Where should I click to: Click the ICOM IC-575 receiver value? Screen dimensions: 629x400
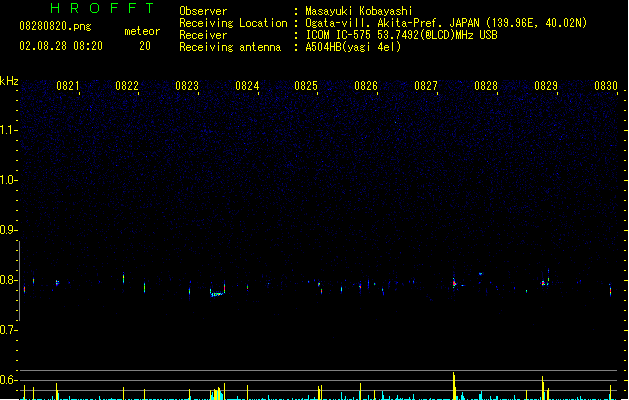coord(402,35)
